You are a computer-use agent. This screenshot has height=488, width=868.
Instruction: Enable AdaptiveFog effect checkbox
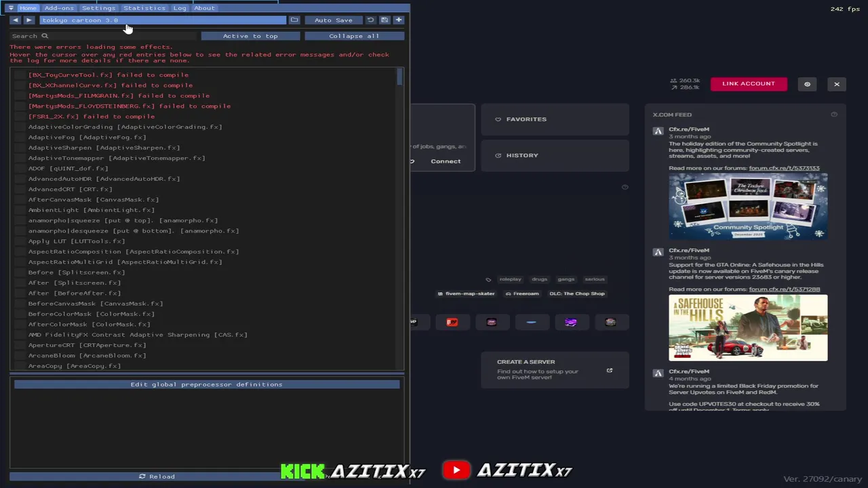coord(19,137)
